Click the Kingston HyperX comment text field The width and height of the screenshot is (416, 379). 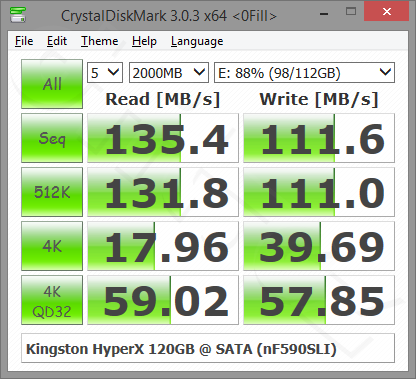[208, 348]
